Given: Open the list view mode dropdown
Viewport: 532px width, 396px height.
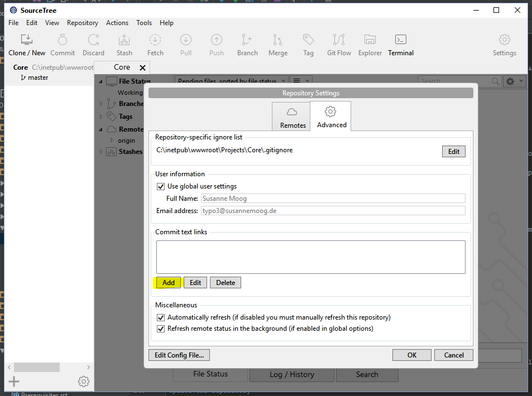Looking at the screenshot, I should tap(301, 81).
